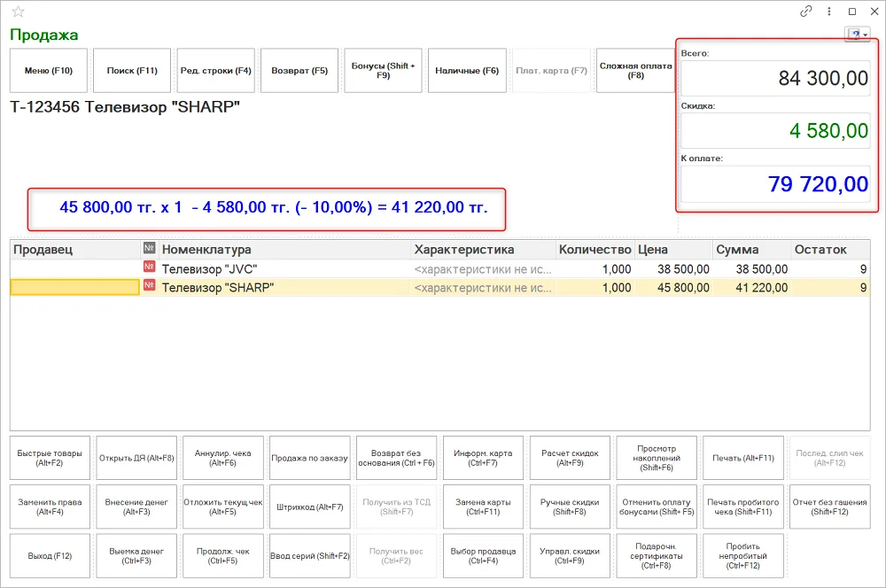Click the № column header icon
This screenshot has width=886, height=588.
point(149,248)
